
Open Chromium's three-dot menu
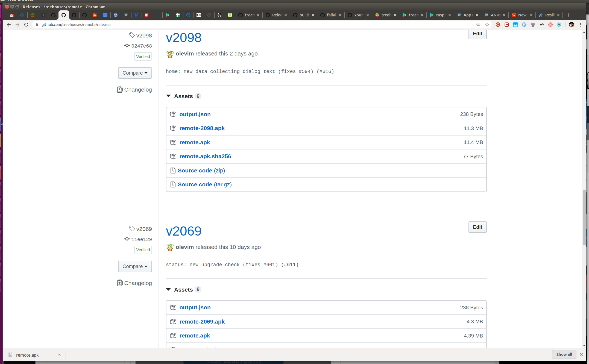[x=581, y=25]
